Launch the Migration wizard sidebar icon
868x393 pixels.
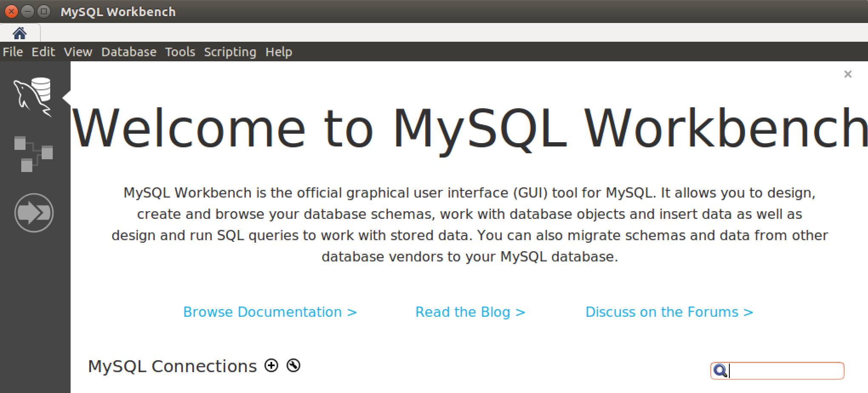click(x=34, y=212)
